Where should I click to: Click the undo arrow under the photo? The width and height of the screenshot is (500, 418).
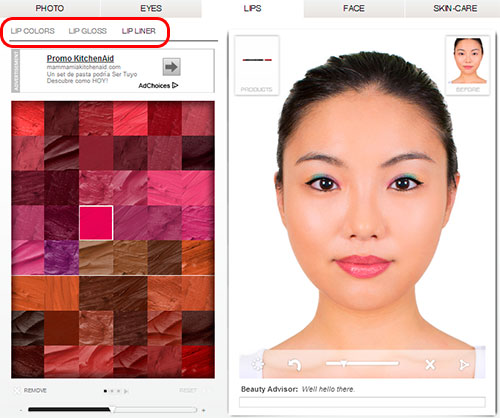pos(295,365)
